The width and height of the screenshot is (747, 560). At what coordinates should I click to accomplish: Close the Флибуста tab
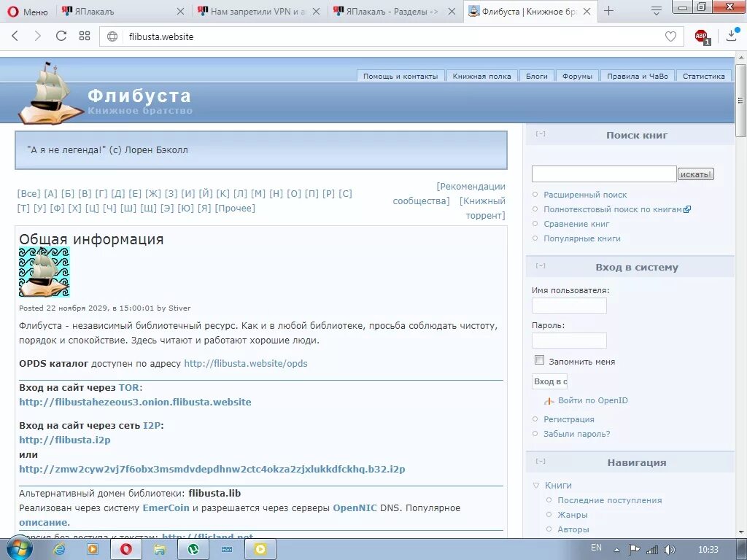click(587, 12)
